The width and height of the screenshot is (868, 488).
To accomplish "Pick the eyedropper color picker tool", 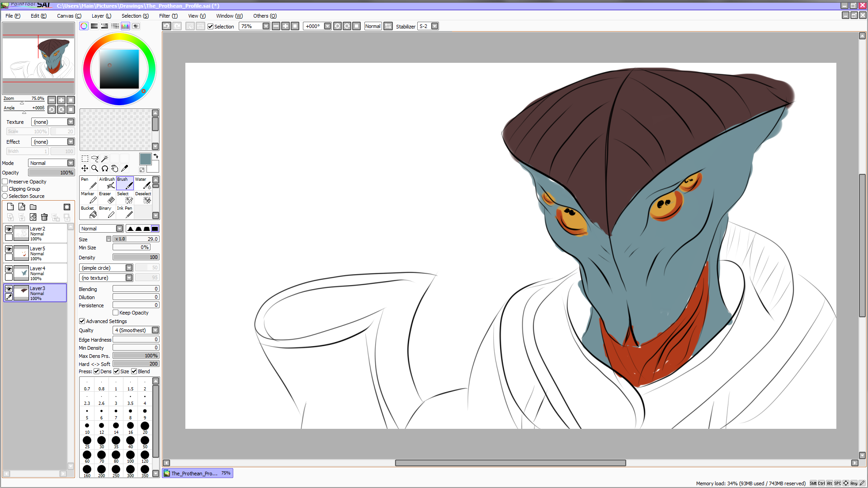I will point(124,169).
